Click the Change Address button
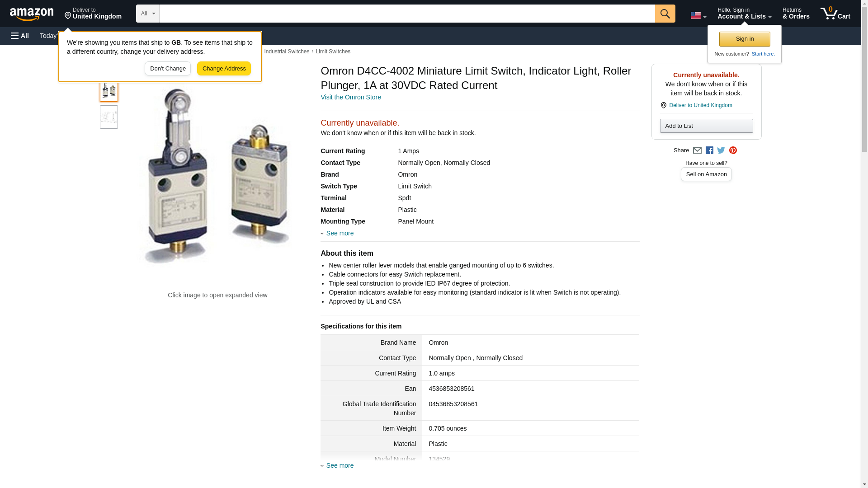The width and height of the screenshot is (868, 488). point(224,69)
